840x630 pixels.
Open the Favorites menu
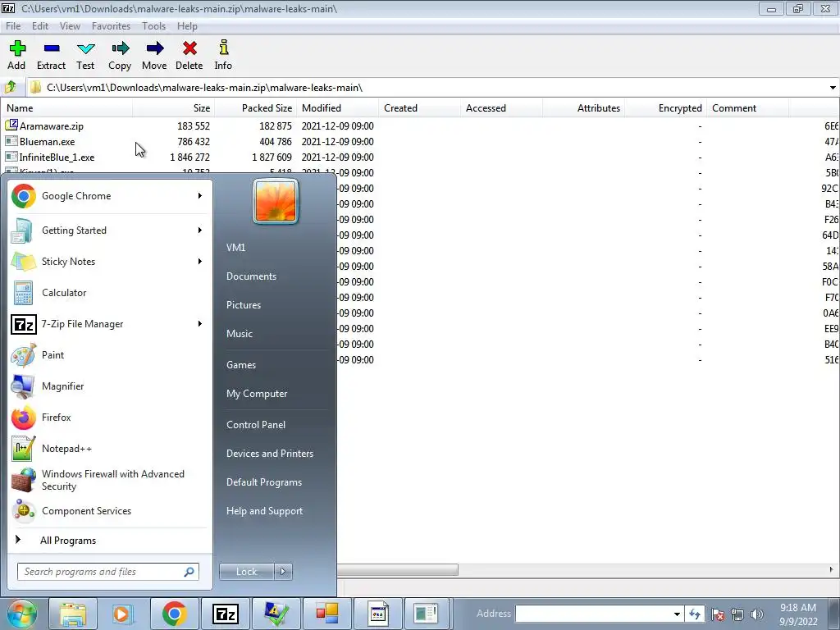[x=111, y=26]
